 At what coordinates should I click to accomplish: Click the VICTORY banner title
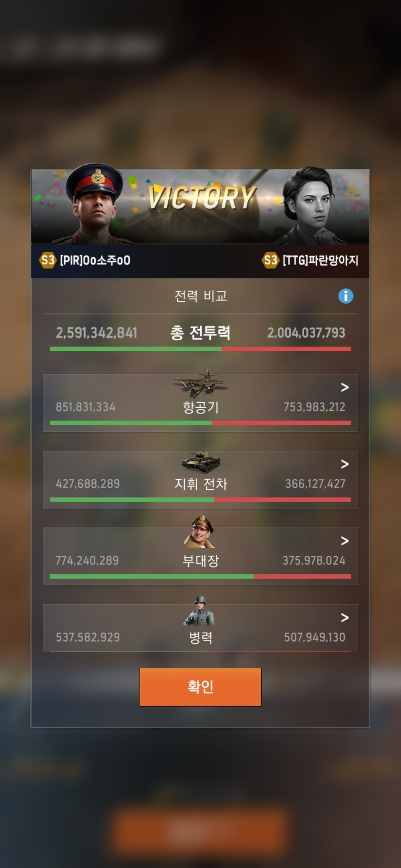[x=202, y=197]
